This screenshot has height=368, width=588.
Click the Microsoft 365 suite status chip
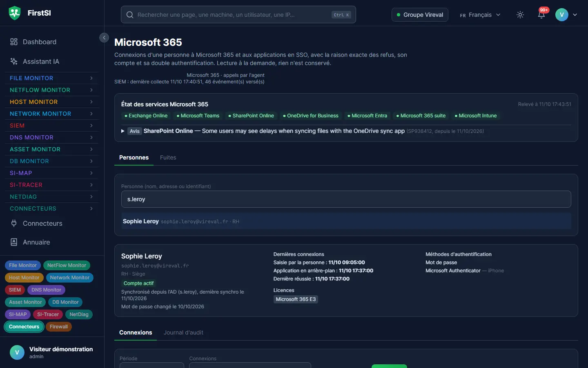pos(421,116)
